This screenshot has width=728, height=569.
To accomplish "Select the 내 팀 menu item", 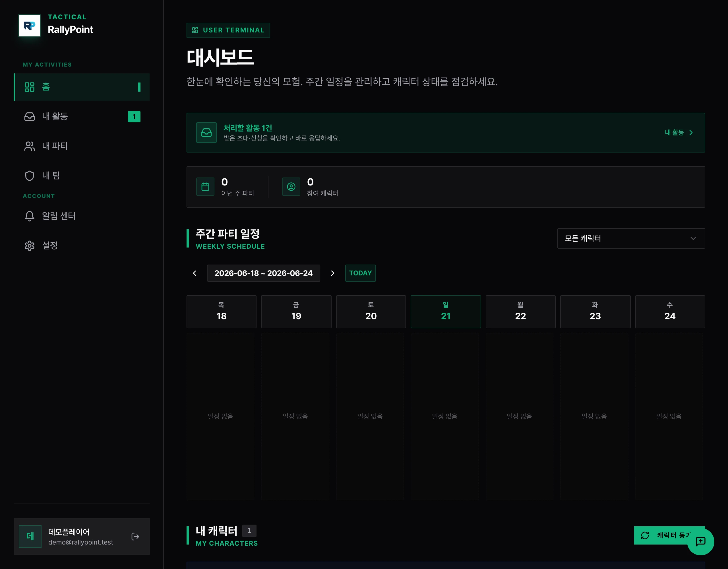I will point(82,176).
